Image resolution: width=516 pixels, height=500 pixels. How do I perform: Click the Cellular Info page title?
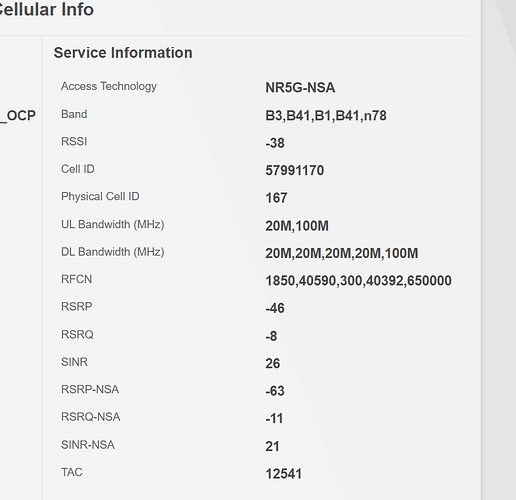pos(46,9)
